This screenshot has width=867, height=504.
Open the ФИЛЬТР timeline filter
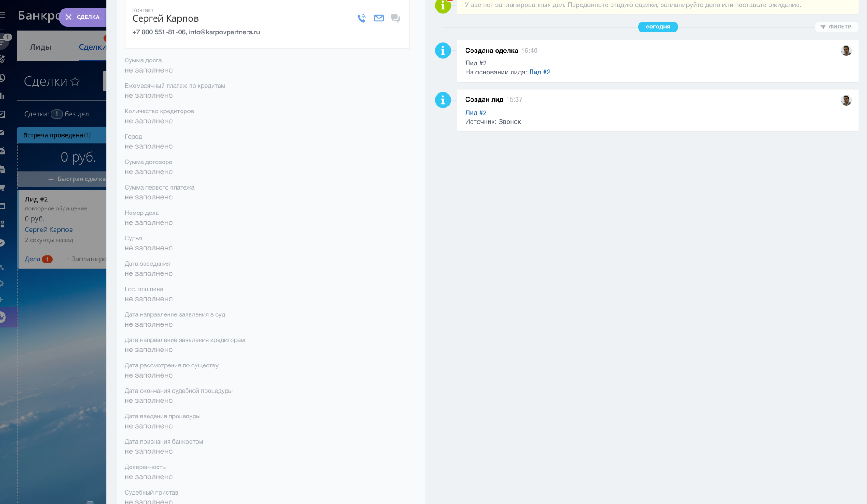coord(836,27)
